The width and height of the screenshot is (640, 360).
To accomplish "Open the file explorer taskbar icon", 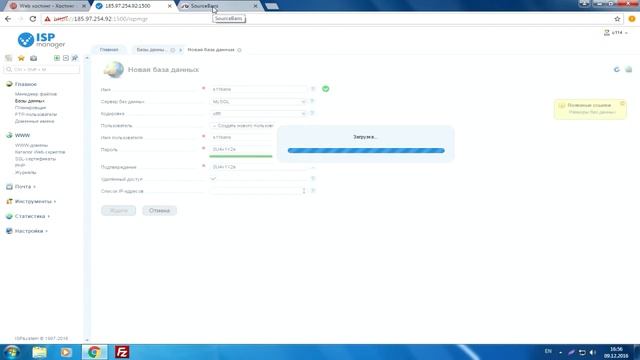I will (40, 352).
